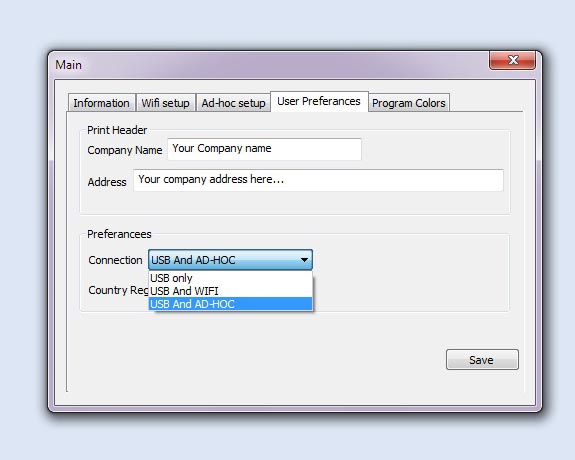Viewport: 575px width, 460px height.
Task: Select highlighted USB And AD-HOC list entry
Action: [230, 304]
